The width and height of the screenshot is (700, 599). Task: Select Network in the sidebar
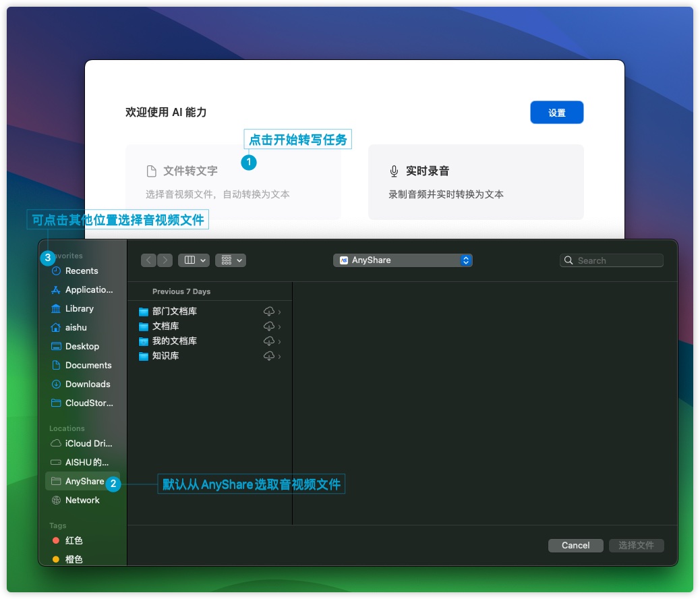click(x=82, y=500)
